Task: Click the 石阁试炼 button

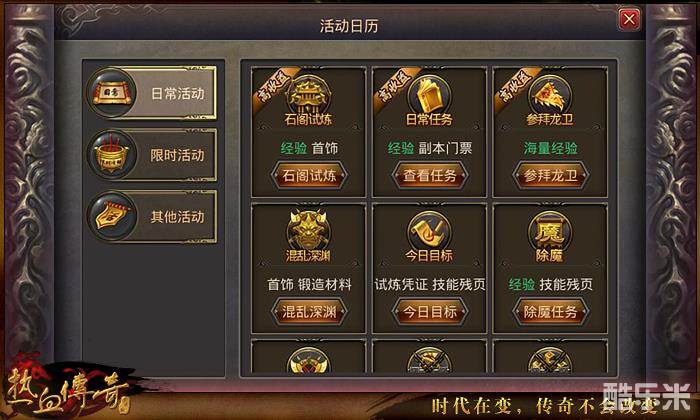Action: coord(308,175)
